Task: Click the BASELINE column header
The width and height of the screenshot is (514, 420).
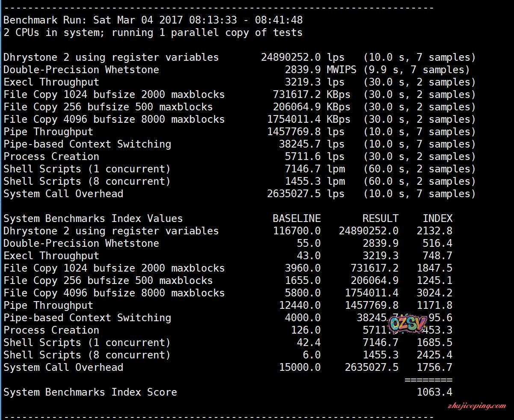Action: [x=296, y=219]
